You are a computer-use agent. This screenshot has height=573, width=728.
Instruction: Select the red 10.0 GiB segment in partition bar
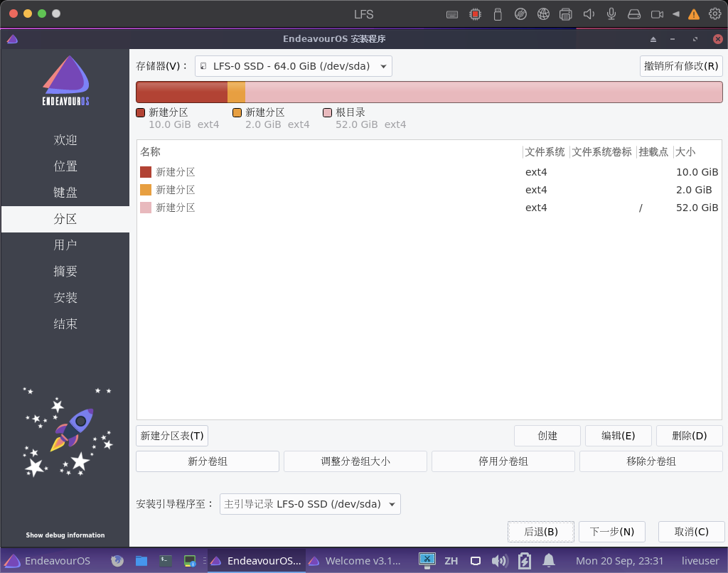[181, 92]
